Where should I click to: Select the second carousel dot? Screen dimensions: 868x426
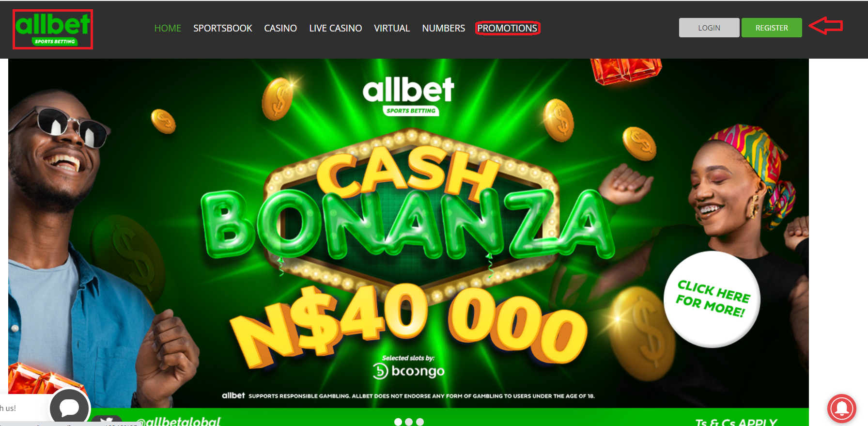coord(409,422)
